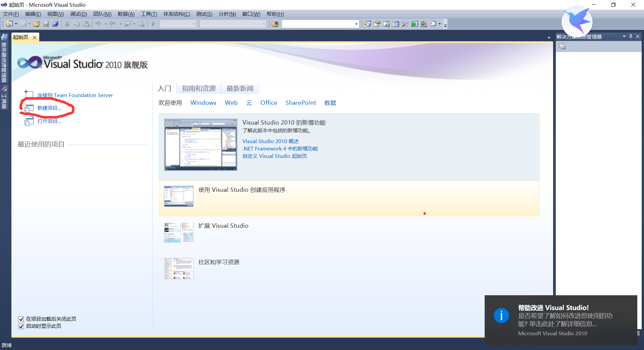Image resolution: width=644 pixels, height=350 pixels.
Task: Open the 文件(F) menu
Action: pos(11,14)
